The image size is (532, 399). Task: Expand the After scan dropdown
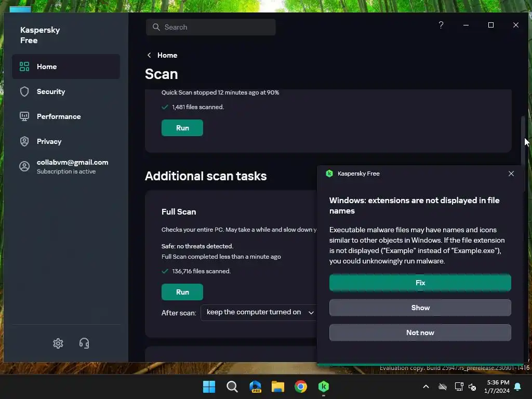259,312
